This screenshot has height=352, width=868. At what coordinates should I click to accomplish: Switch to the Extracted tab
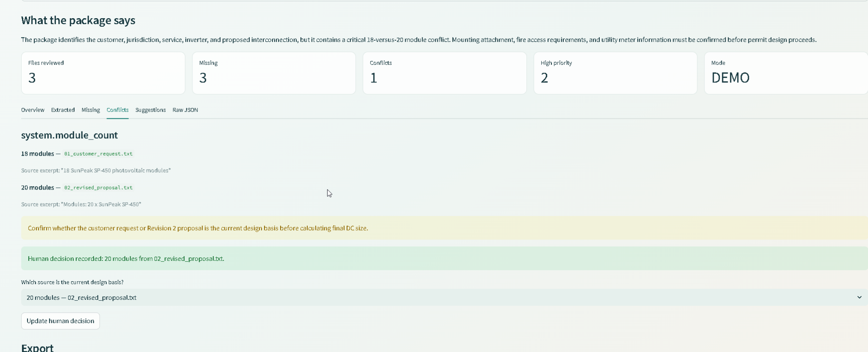[63, 110]
